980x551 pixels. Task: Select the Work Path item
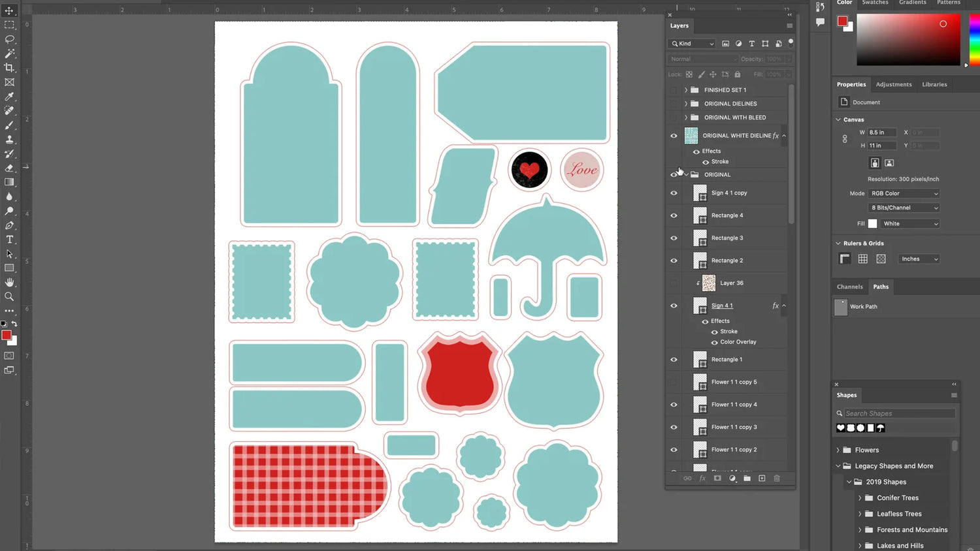[863, 306]
